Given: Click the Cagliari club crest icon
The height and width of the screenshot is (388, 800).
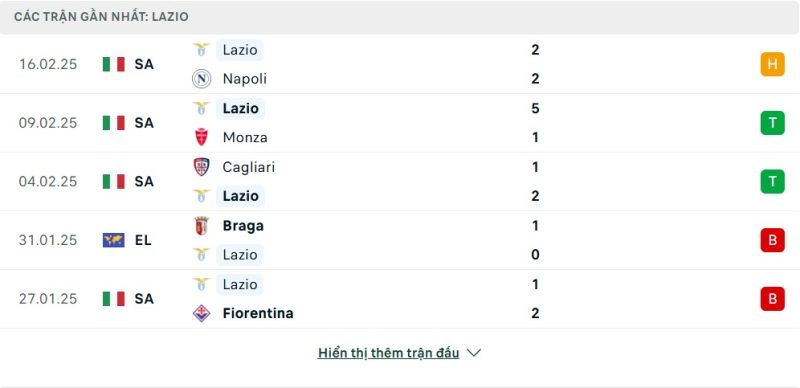Looking at the screenshot, I should [x=201, y=167].
